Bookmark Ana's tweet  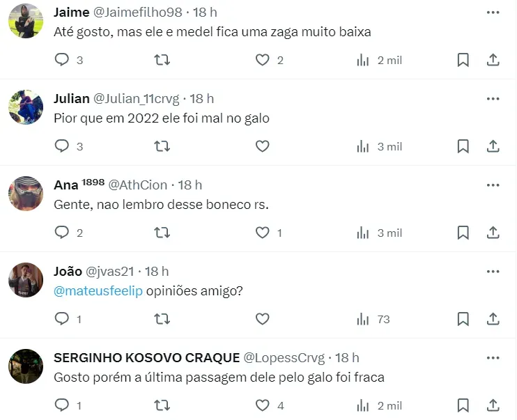pyautogui.click(x=463, y=233)
